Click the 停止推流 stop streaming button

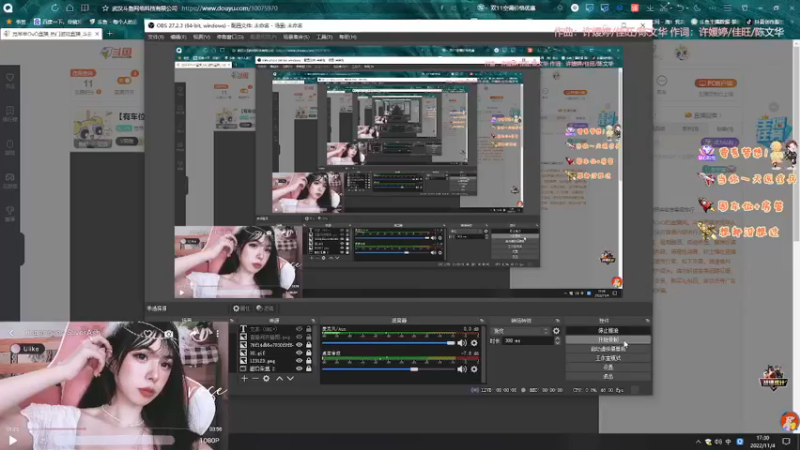pyautogui.click(x=608, y=331)
